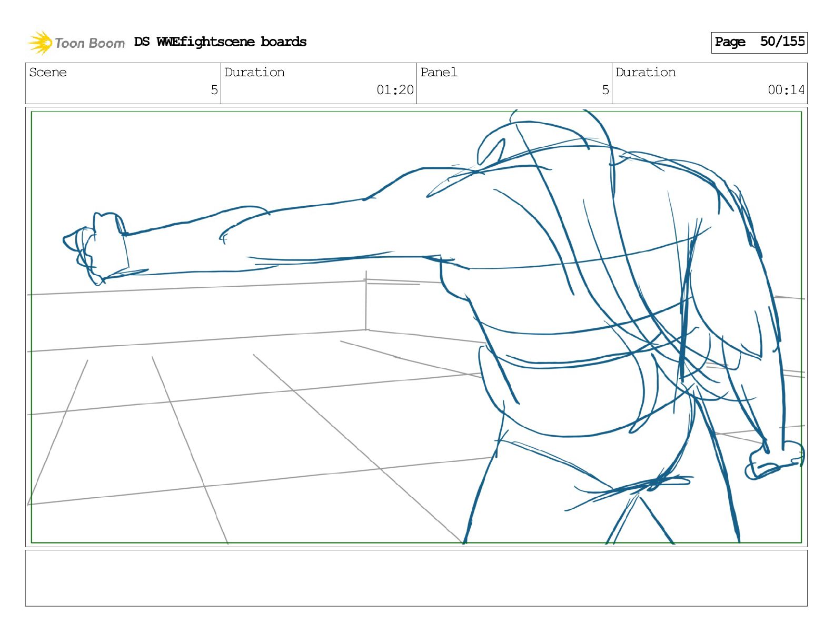This screenshot has height=644, width=834.
Task: Click the scene Duration value 01:20
Action: point(395,90)
